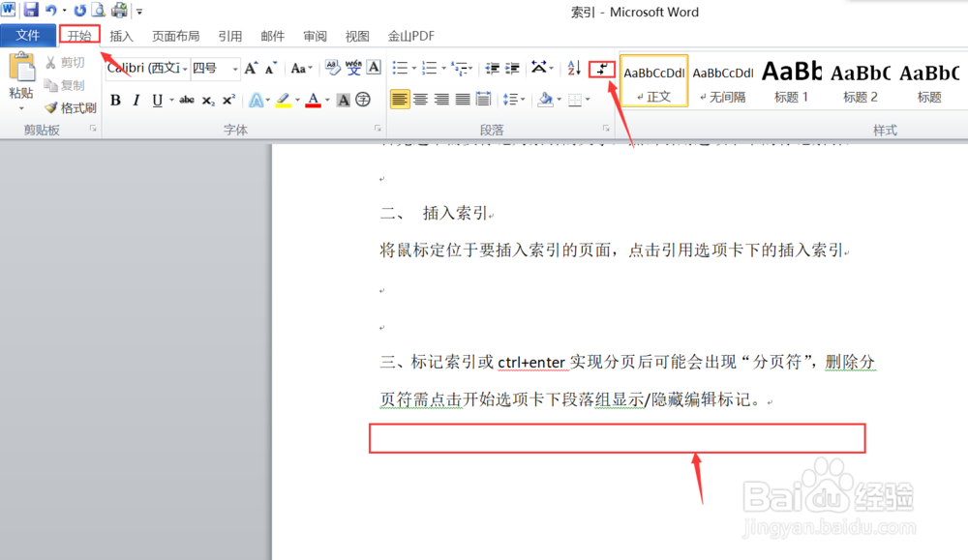The height and width of the screenshot is (560, 968).
Task: Toggle character shading
Action: (344, 100)
